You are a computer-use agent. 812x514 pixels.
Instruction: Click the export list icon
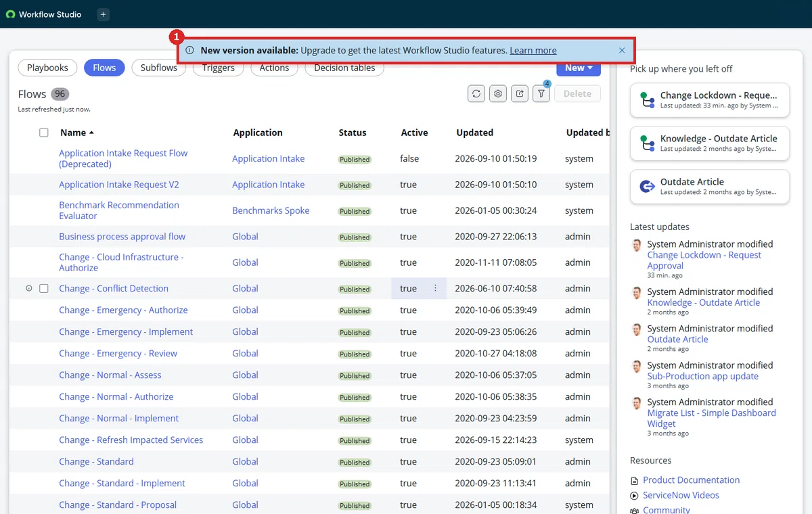click(520, 94)
